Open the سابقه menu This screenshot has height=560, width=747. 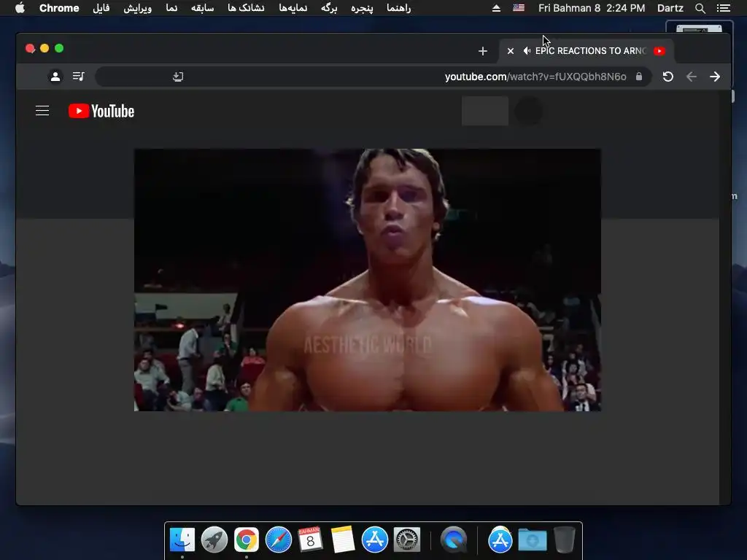pos(203,8)
